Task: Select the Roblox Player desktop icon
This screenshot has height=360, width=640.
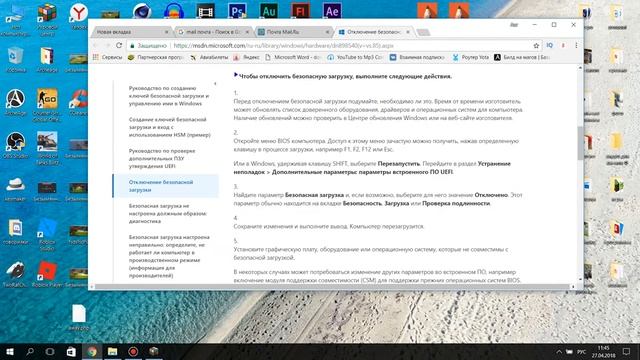Action: pos(47,275)
